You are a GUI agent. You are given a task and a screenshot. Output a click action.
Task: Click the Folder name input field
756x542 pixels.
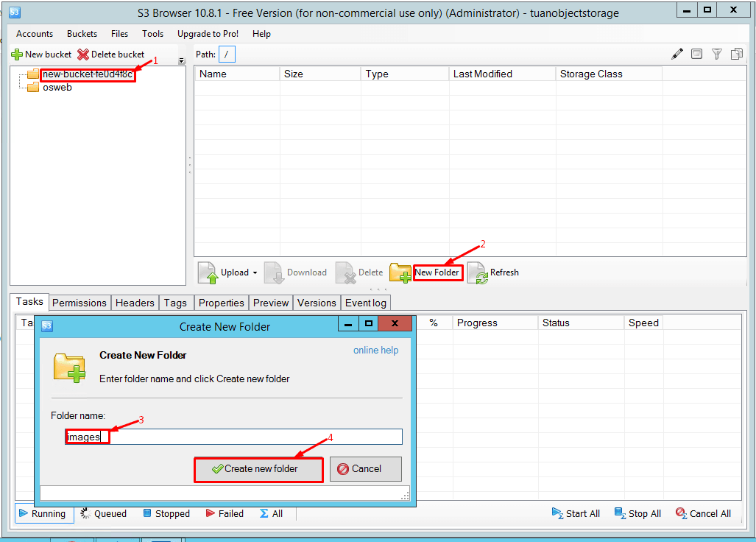click(x=234, y=437)
